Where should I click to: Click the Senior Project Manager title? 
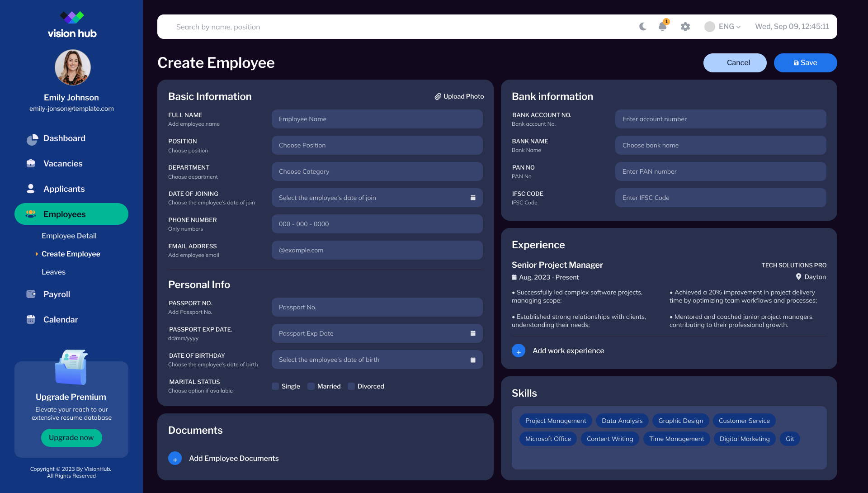pos(557,265)
